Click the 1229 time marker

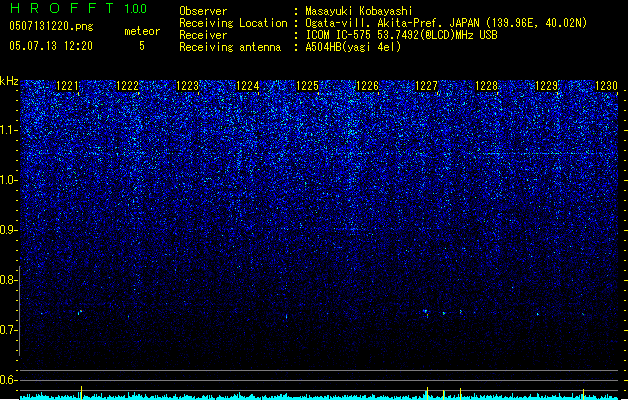(x=547, y=86)
